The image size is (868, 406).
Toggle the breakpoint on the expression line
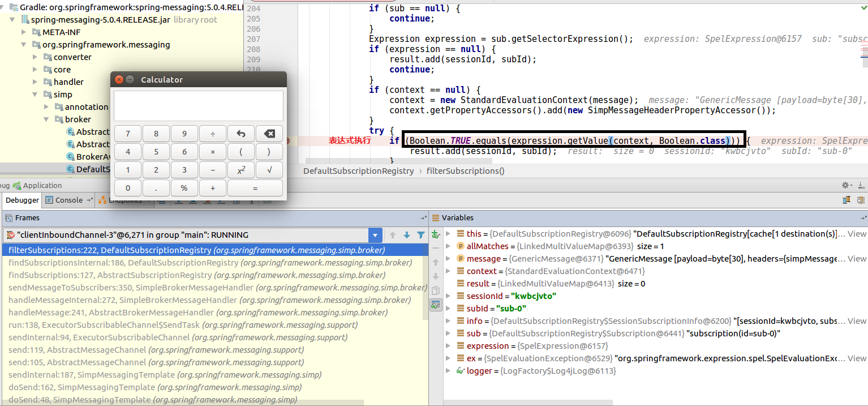click(287, 141)
